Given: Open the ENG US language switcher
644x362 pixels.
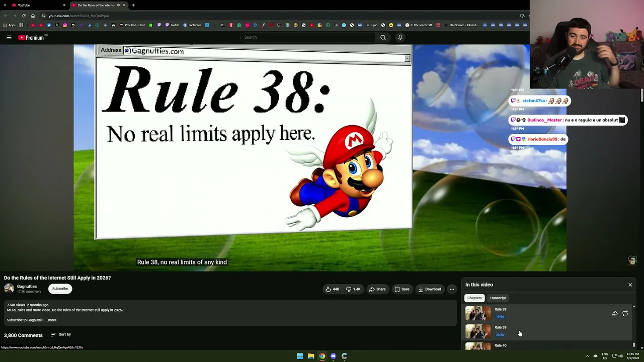Looking at the screenshot, I should point(605,356).
